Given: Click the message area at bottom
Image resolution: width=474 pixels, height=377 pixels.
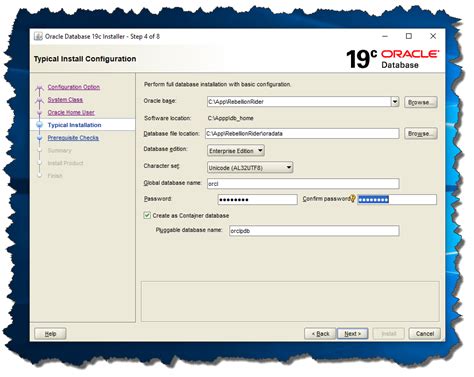Looking at the screenshot, I should pyautogui.click(x=290, y=302).
